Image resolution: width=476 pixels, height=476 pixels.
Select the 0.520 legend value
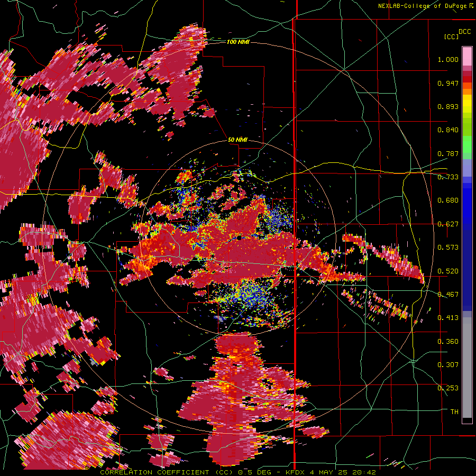(x=448, y=271)
